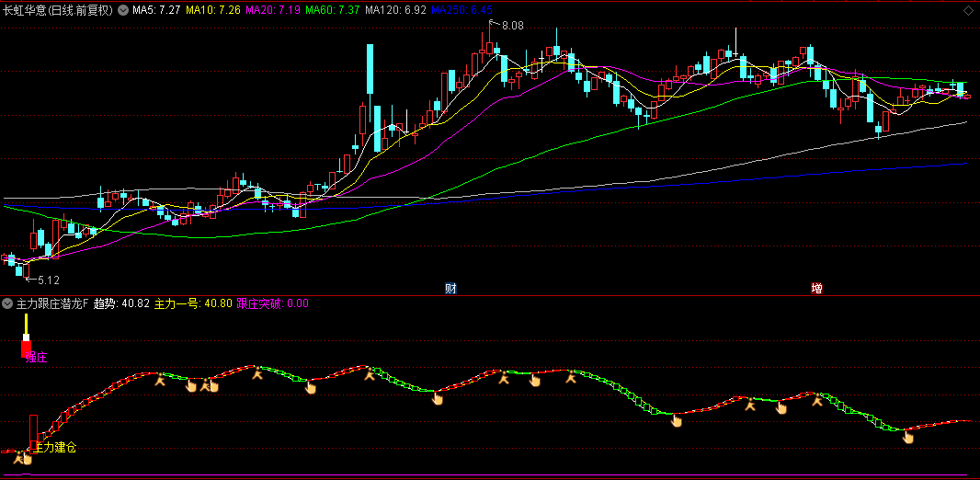Click the 趋势: 40.82 indicator value label
This screenshot has width=980, height=480.
click(121, 303)
